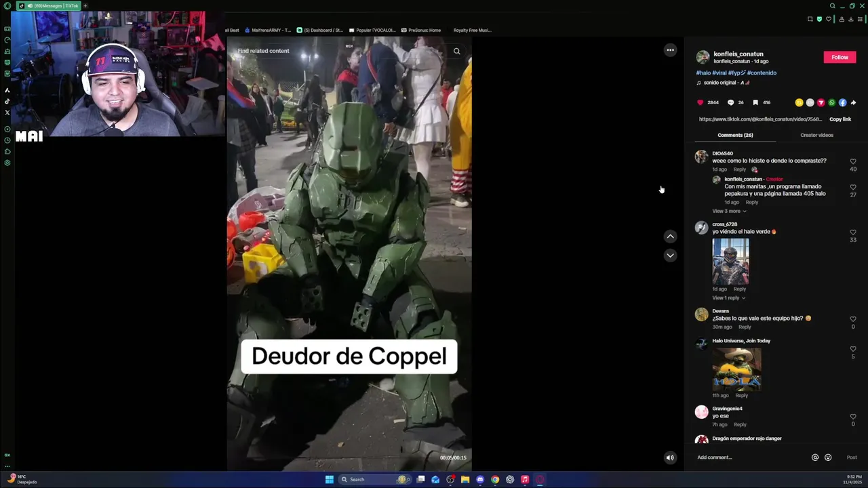Select the Messages | TikTok browser tab
This screenshot has width=868, height=488.
49,5
